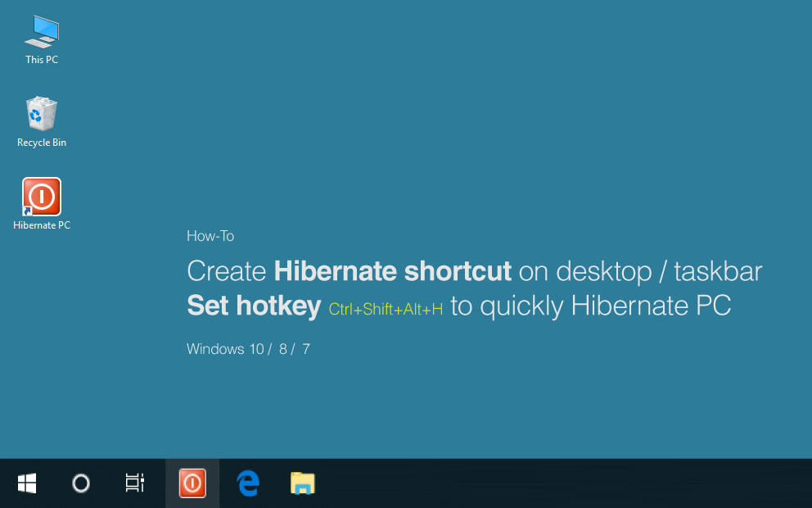812x508 pixels.
Task: Select the Hibernate PC icon label
Action: pyautogui.click(x=41, y=225)
